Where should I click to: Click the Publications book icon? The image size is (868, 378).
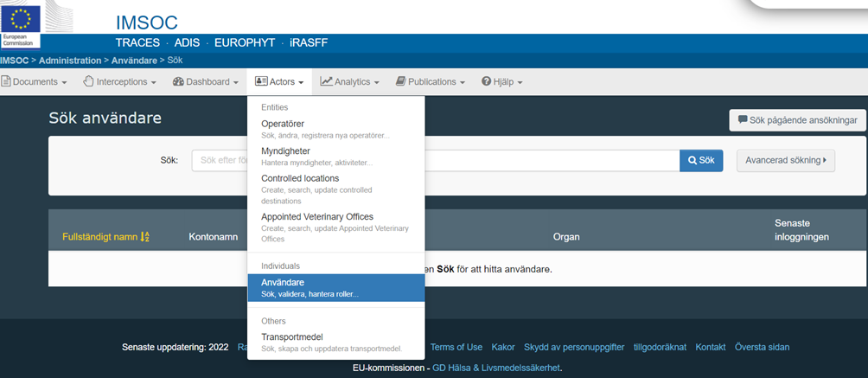coord(401,81)
